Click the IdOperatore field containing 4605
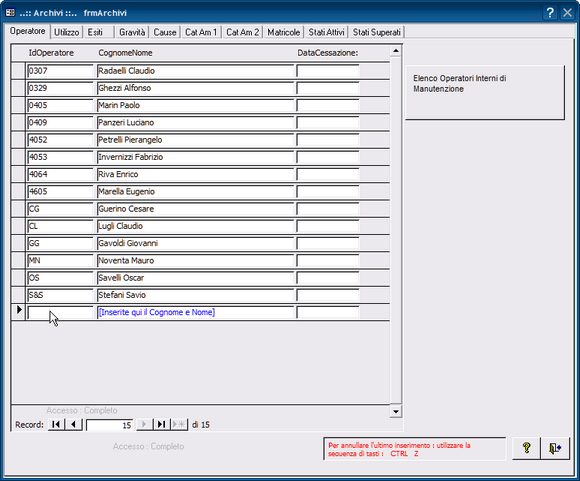580x481 pixels. pyautogui.click(x=60, y=192)
